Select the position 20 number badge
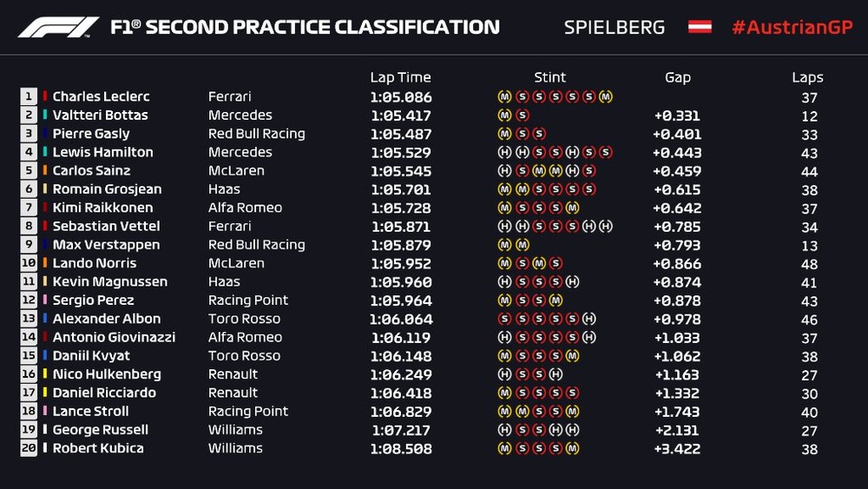Viewport: 868px width, 489px height. [x=29, y=448]
